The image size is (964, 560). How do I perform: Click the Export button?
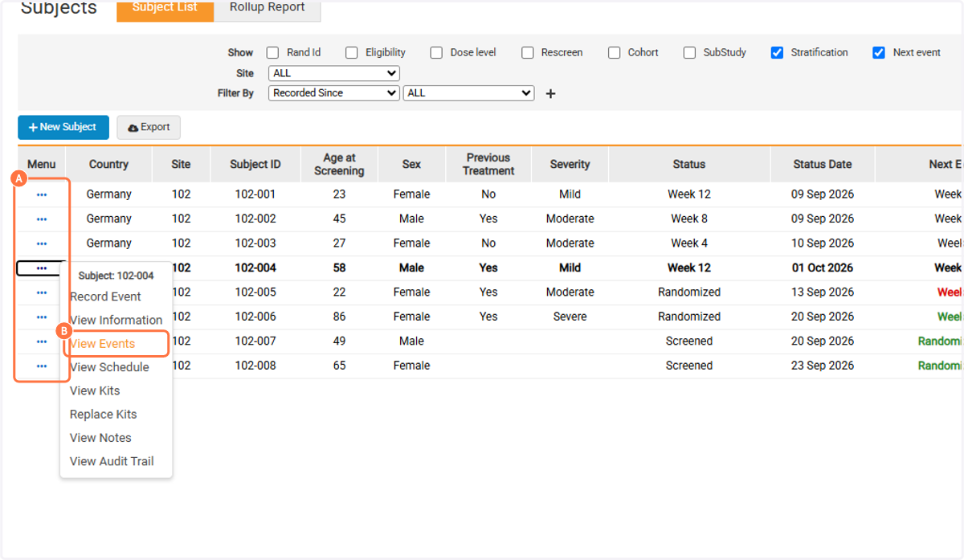[x=149, y=127]
